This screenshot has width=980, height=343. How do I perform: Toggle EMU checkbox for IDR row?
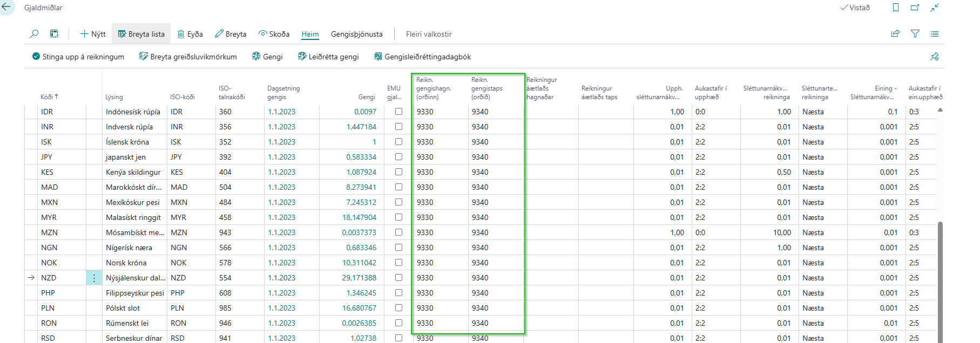(398, 112)
